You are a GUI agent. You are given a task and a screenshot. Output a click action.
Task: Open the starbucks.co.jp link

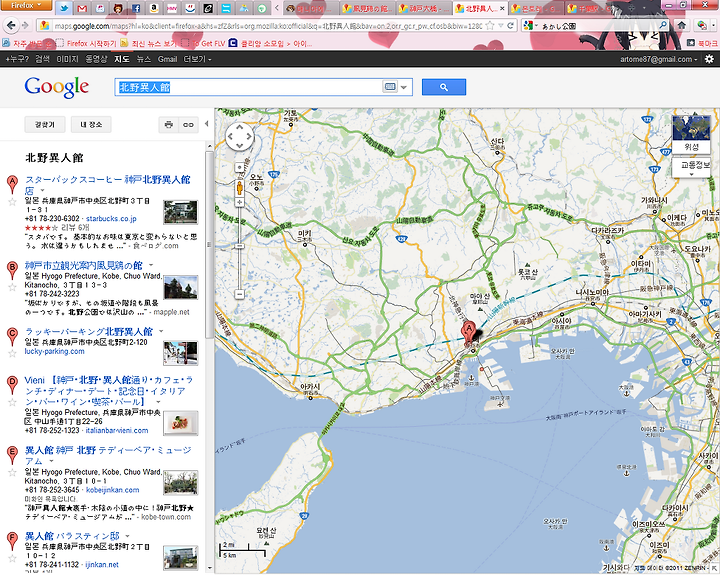[111, 219]
